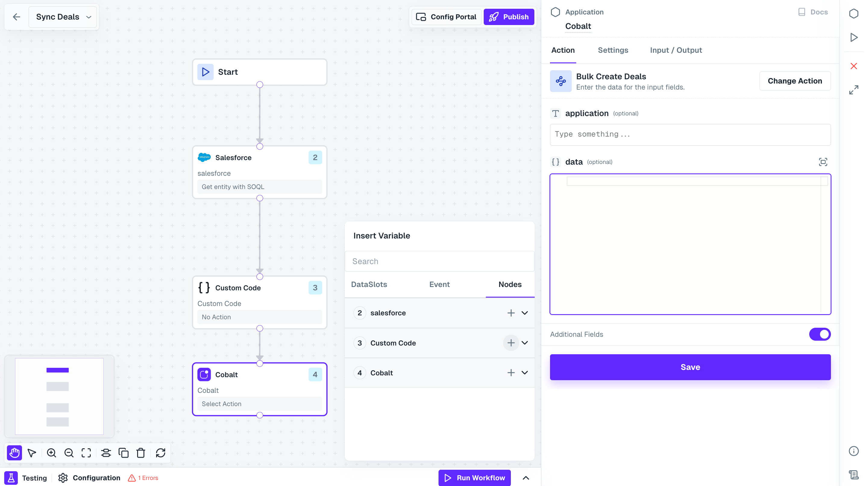
Task: Publish the workflow
Action: click(x=509, y=17)
